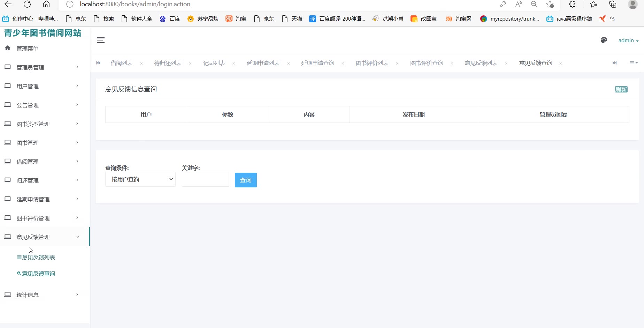The width and height of the screenshot is (644, 328).
Task: View site information icon in address bar
Action: pos(70,4)
